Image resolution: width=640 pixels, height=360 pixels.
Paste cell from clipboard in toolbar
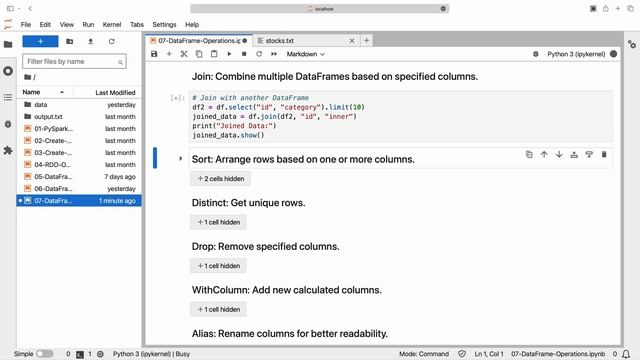pyautogui.click(x=214, y=54)
